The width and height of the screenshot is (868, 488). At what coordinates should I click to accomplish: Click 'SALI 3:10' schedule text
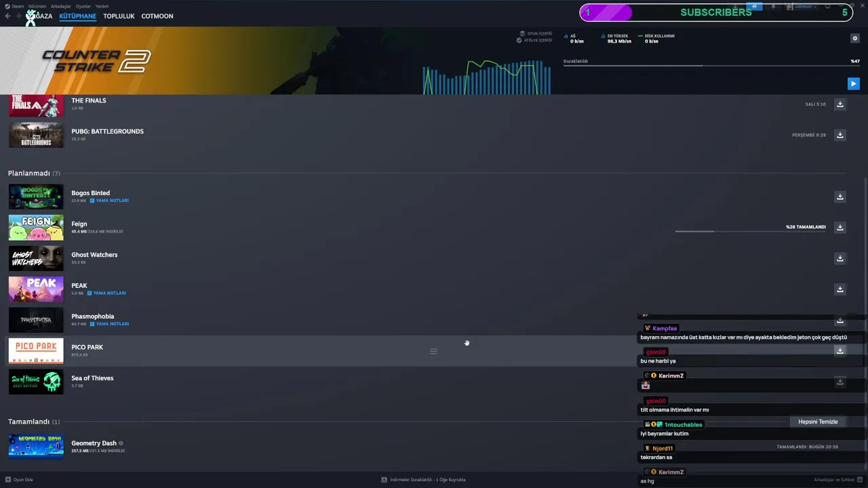[x=815, y=104]
